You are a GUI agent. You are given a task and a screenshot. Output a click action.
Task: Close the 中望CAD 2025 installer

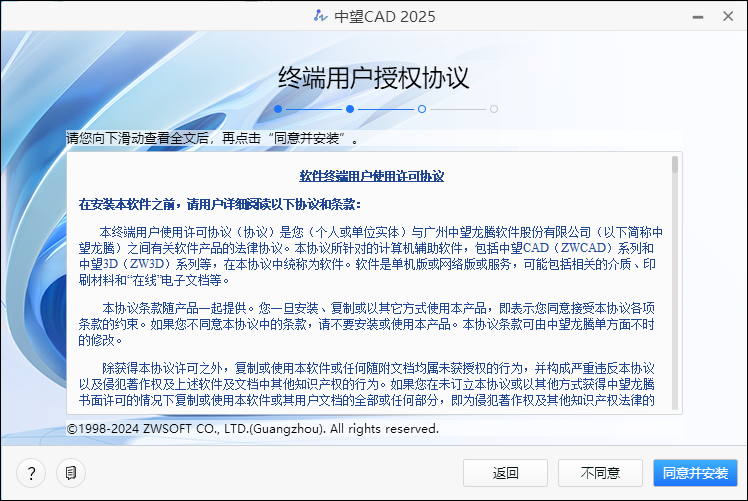click(x=728, y=16)
